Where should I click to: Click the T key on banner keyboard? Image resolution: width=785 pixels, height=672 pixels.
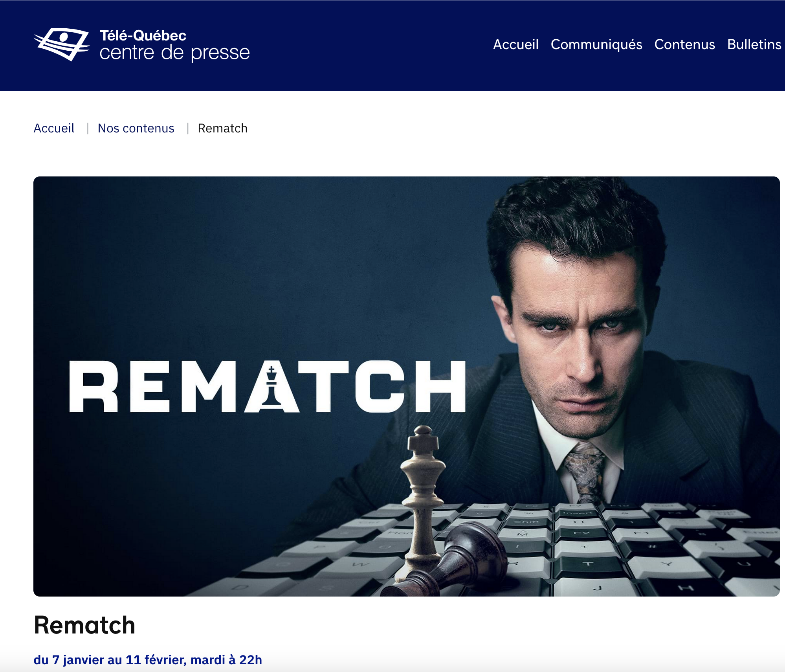click(x=587, y=564)
